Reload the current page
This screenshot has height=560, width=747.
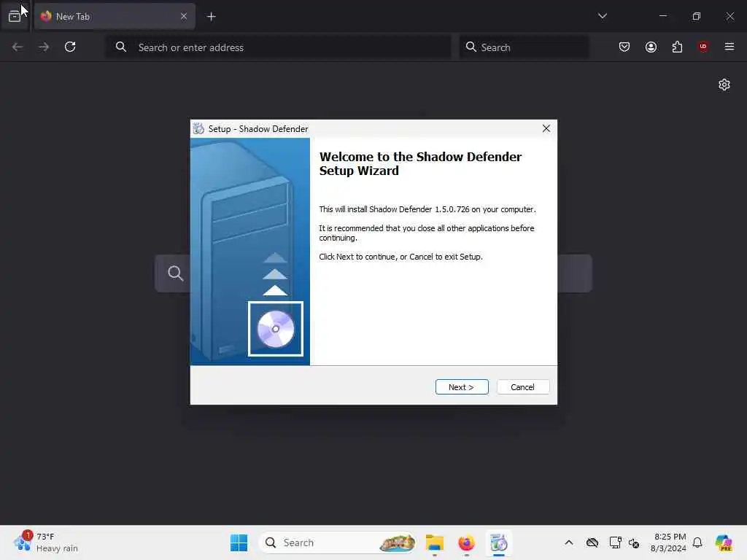pos(70,47)
